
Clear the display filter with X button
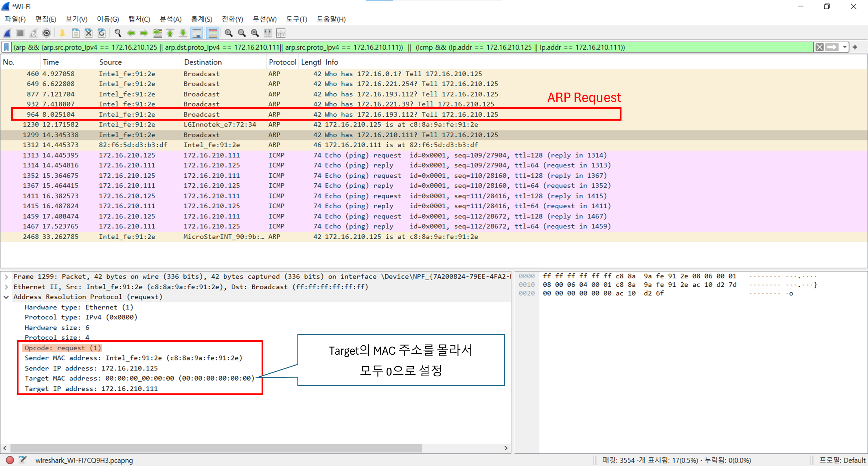coord(819,47)
